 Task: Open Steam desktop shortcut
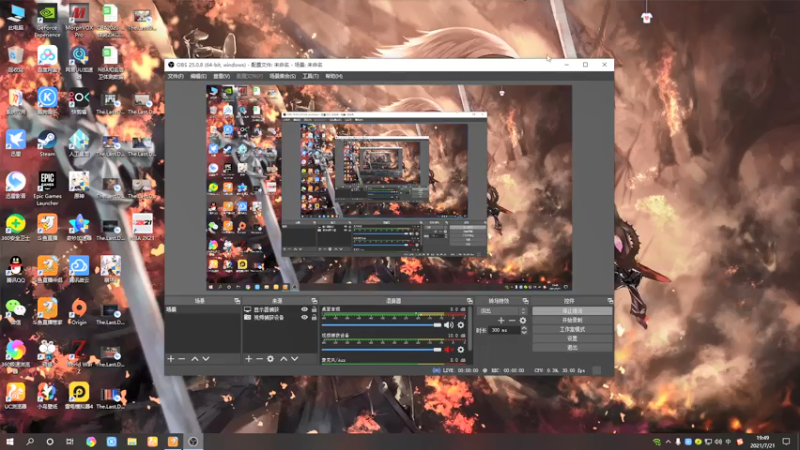[47, 143]
